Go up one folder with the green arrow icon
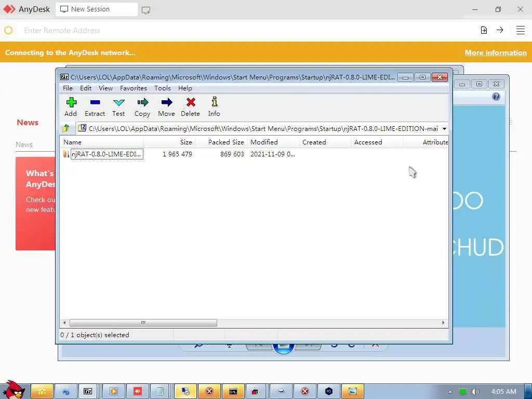 [66, 128]
